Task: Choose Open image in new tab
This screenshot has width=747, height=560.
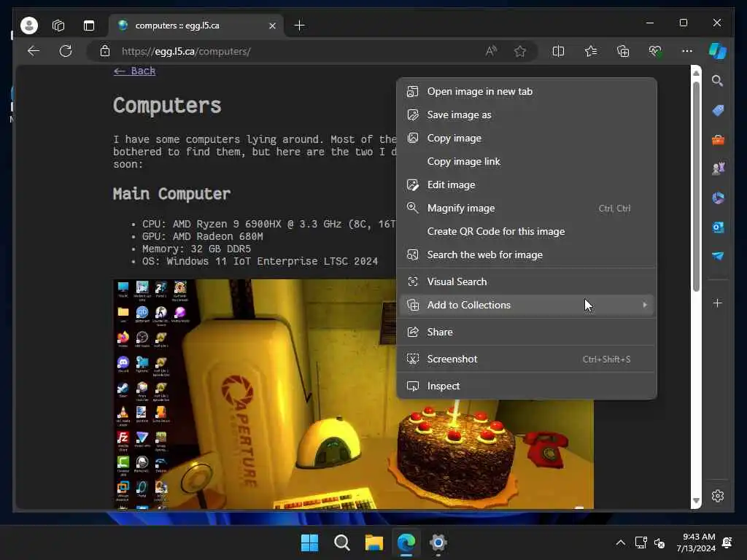Action: [x=527, y=91]
